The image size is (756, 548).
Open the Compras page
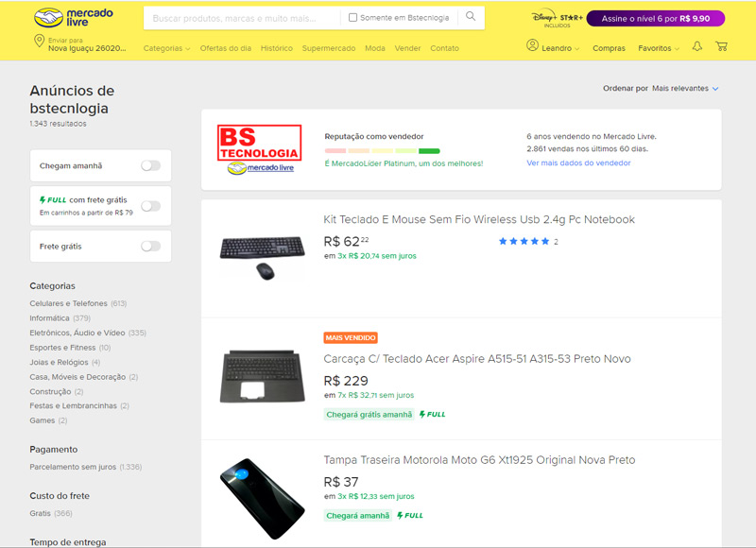tap(609, 48)
